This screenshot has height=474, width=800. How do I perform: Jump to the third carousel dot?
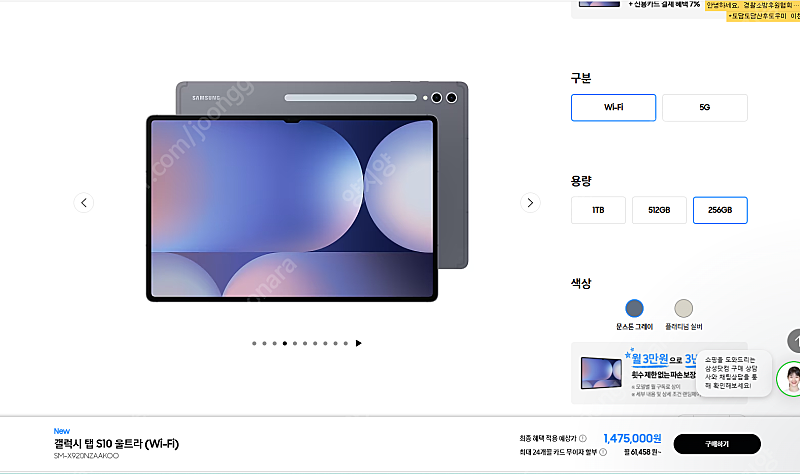pos(274,343)
